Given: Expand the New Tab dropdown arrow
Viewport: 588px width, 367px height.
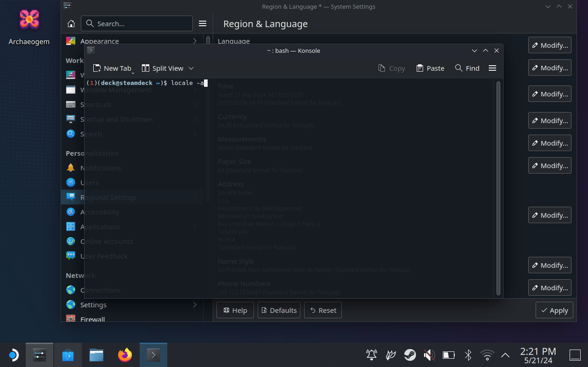Looking at the screenshot, I should [133, 73].
